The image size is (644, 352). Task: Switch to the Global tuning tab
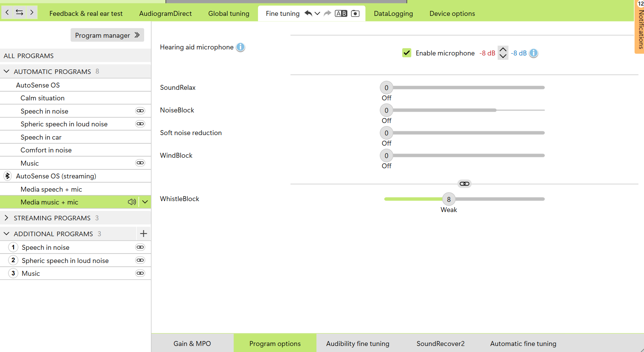pos(229,14)
